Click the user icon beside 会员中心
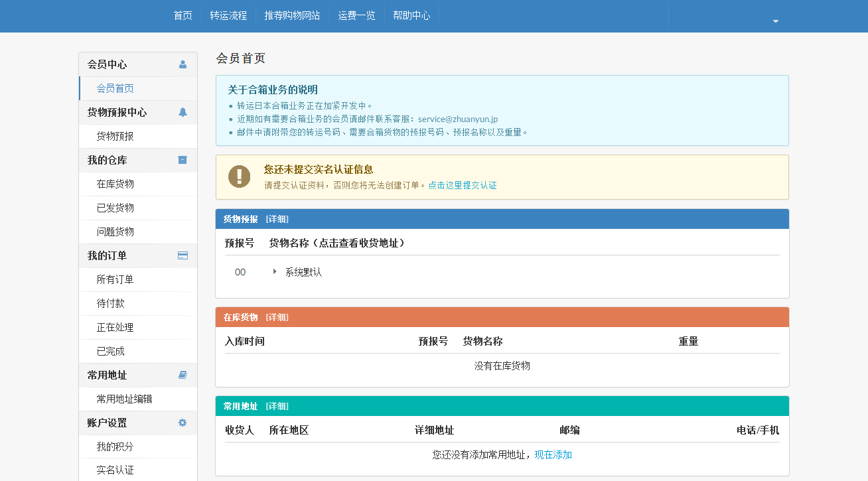Viewport: 868px width, 481px height. coord(182,64)
